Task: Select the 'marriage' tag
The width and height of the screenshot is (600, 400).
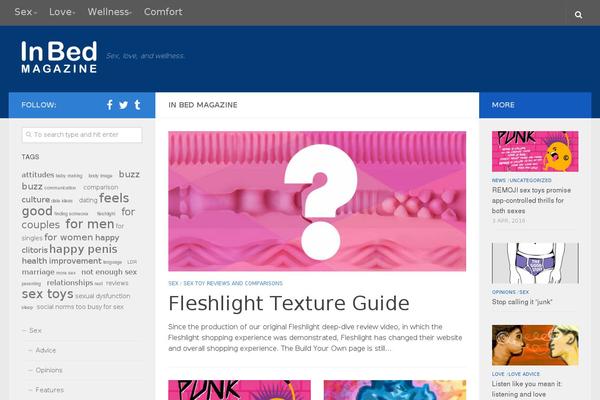Action: click(x=38, y=272)
